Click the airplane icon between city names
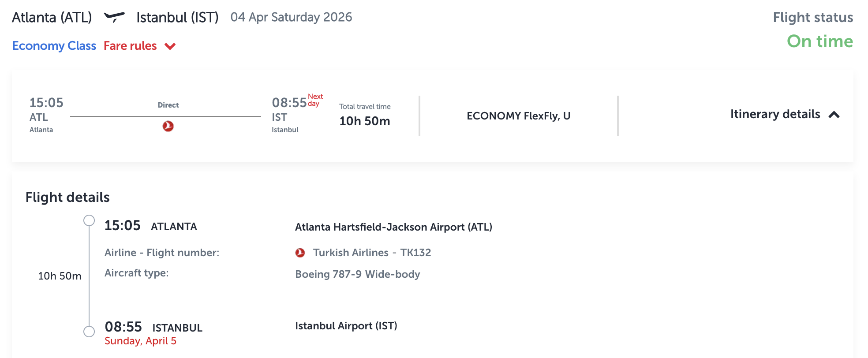The width and height of the screenshot is (868, 358). pos(114,17)
